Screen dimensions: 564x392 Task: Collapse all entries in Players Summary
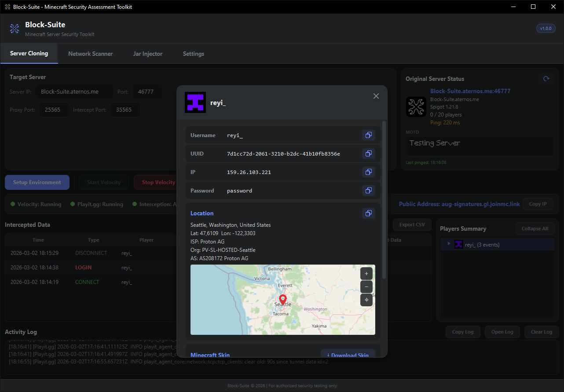tap(535, 228)
